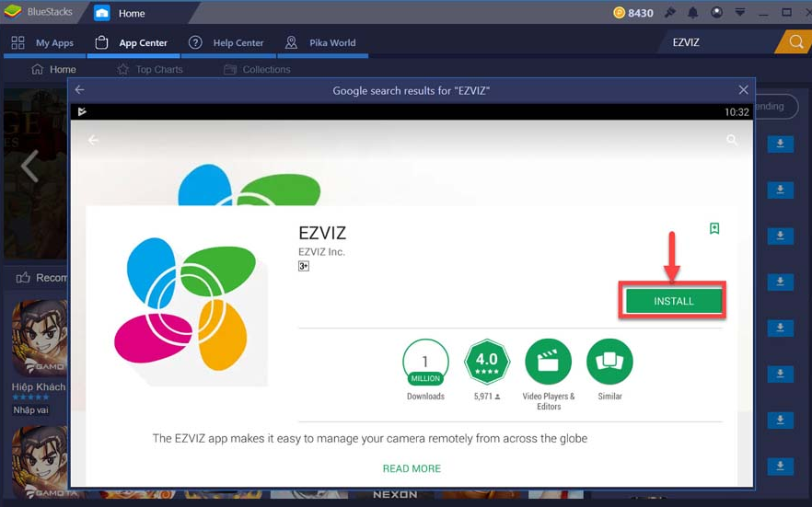Open the Similar apps icon

[x=609, y=362]
